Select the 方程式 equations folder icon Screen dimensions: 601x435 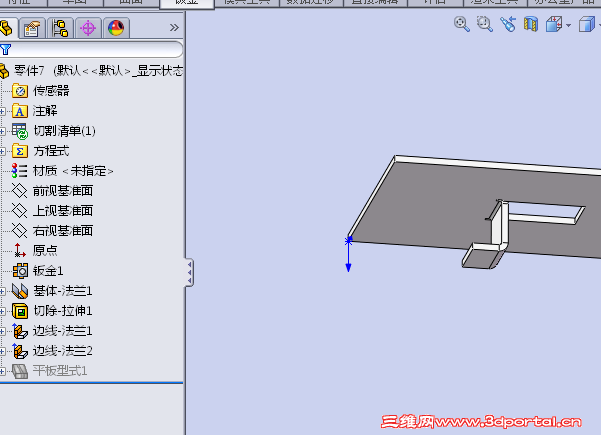[20, 151]
